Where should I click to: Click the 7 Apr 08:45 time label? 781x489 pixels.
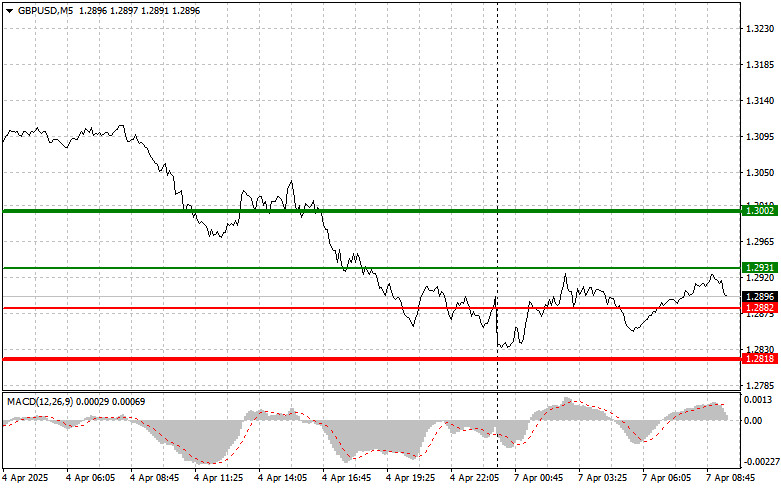point(731,478)
